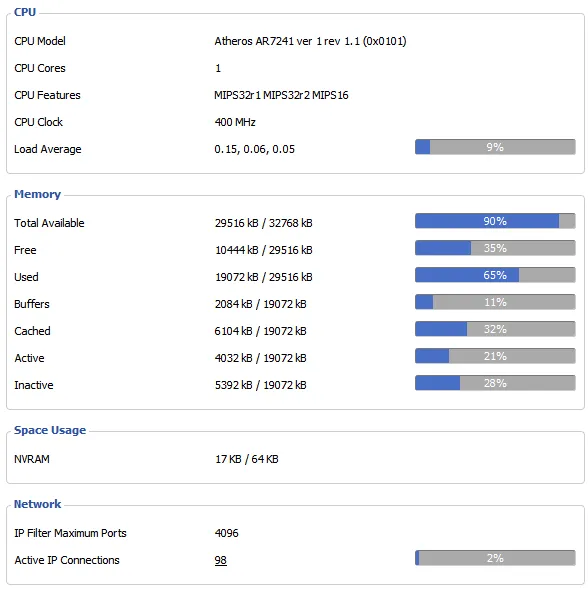
Task: Click the 19072 kB / 29516 kB value
Action: click(x=263, y=277)
